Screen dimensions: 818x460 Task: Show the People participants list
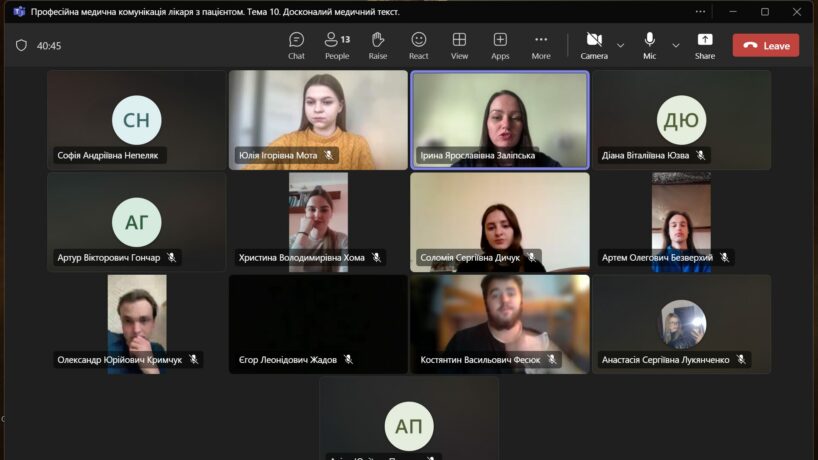coord(337,45)
